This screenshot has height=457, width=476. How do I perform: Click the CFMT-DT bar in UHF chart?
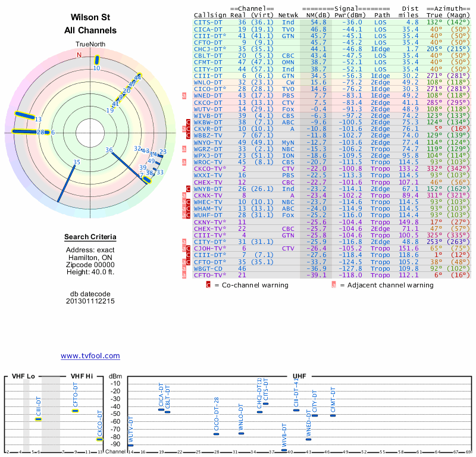coord(333,415)
